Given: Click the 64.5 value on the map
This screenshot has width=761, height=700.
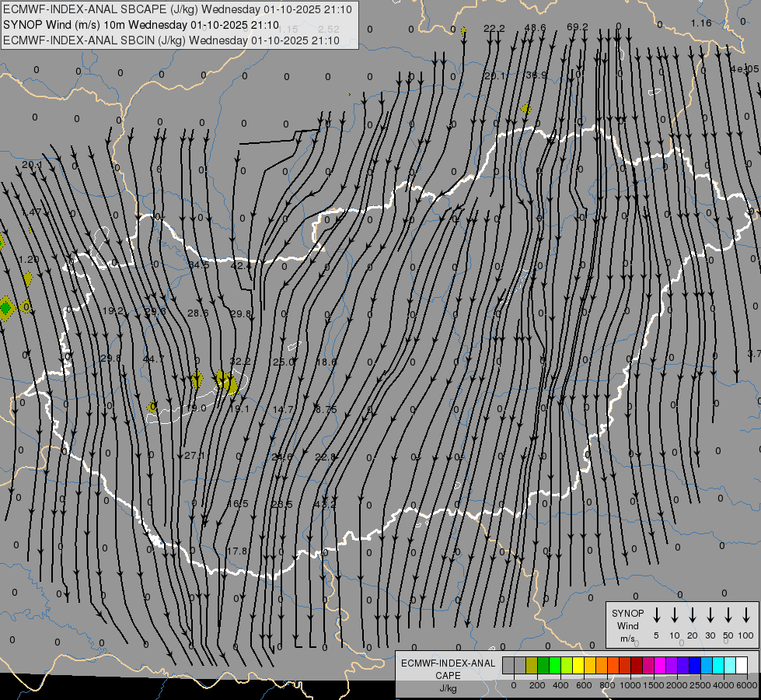Looking at the screenshot, I should point(198,264).
